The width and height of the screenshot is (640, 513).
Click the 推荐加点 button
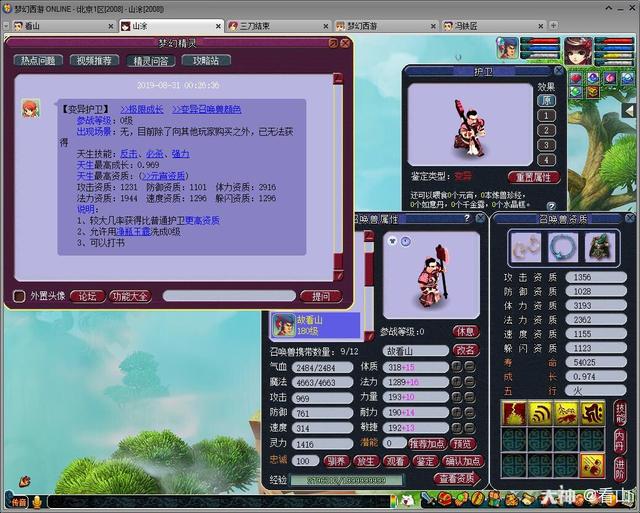427,443
